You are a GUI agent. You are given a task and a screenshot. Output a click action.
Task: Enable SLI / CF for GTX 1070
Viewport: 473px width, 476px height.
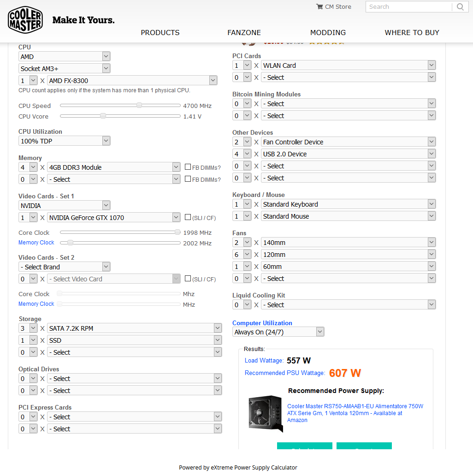coord(188,217)
